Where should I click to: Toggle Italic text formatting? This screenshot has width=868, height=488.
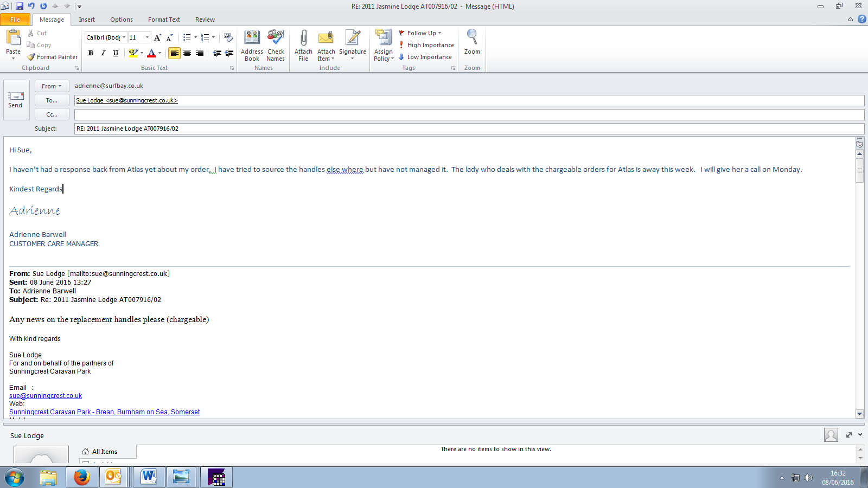pyautogui.click(x=103, y=53)
